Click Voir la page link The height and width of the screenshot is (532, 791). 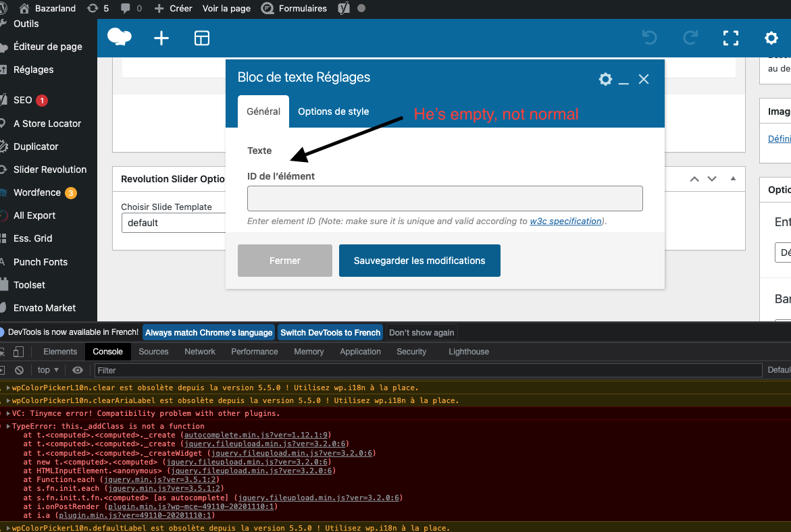tap(226, 8)
